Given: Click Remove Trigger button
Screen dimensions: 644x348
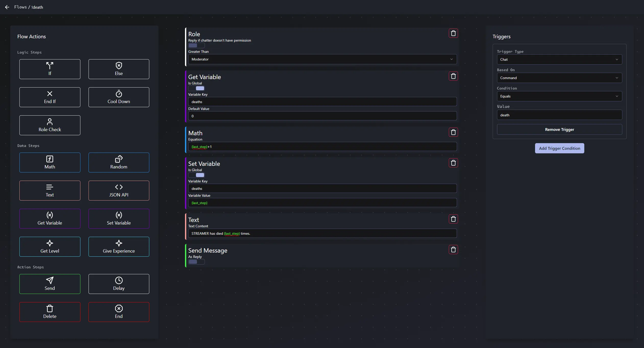Looking at the screenshot, I should pos(560,129).
